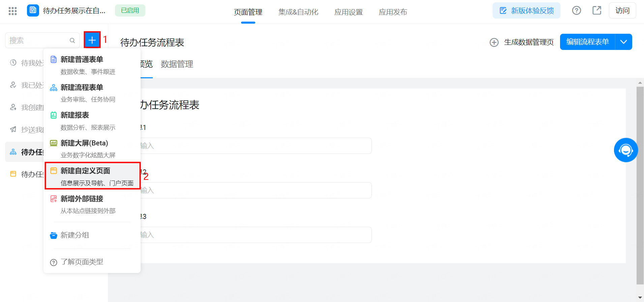644x302 pixels.
Task: Click the 新版体验反馈 edit icon
Action: point(503,10)
